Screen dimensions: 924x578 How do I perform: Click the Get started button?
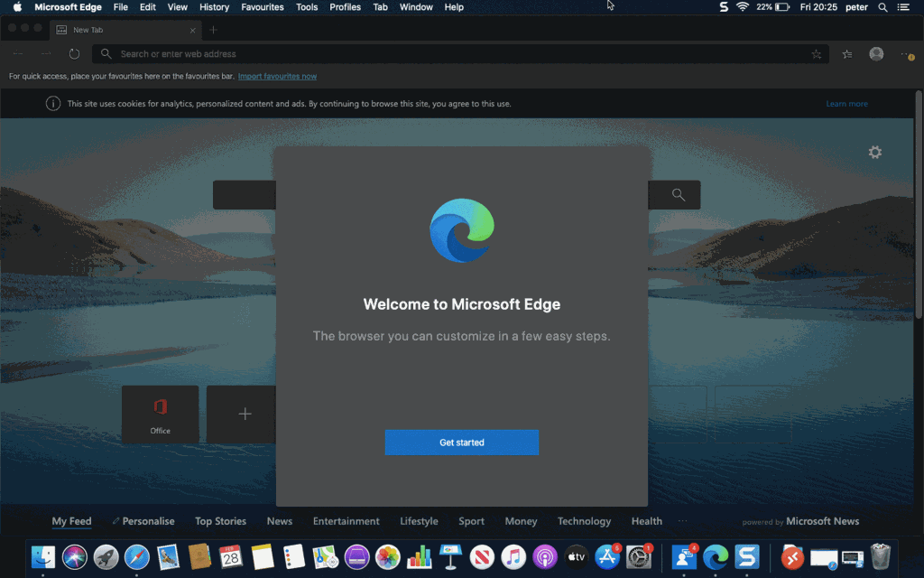461,443
